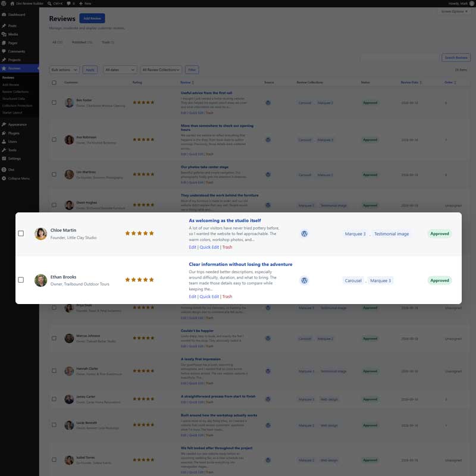This screenshot has width=476, height=476.
Task: Click the blue Add Review button
Action: [92, 18]
